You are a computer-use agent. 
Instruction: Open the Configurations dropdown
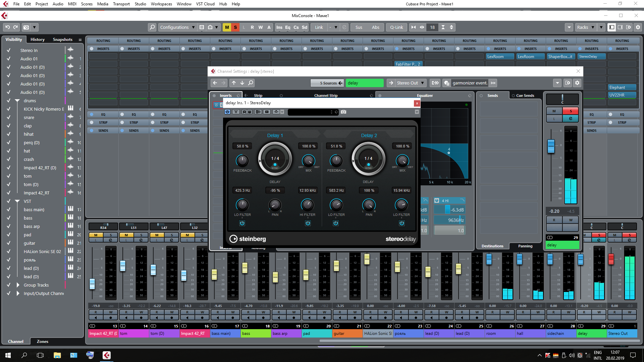click(177, 27)
